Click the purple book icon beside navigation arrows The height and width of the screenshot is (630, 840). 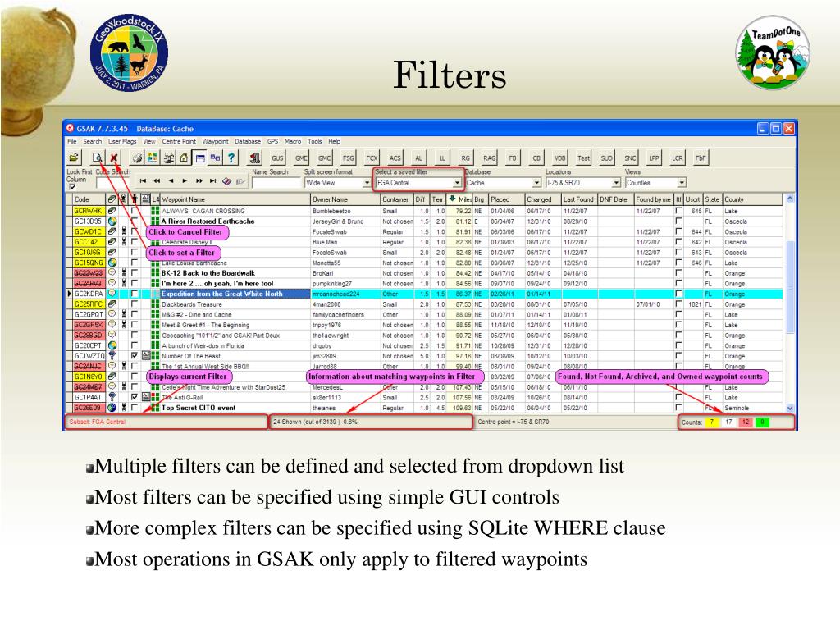(227, 181)
